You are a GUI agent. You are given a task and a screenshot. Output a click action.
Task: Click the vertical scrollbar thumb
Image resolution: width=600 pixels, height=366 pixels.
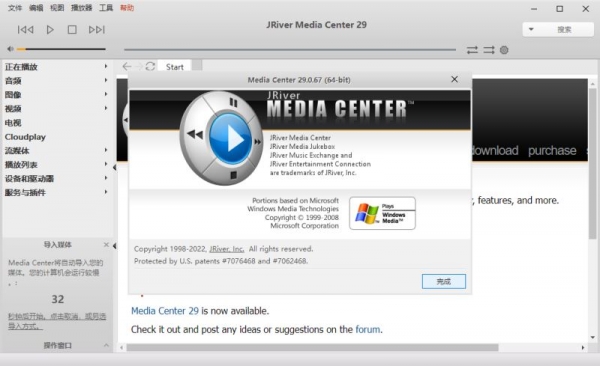point(592,164)
